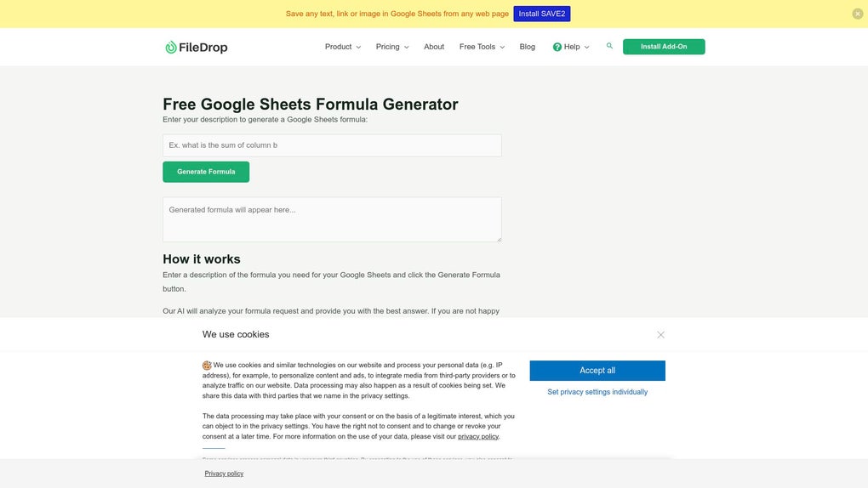Image resolution: width=868 pixels, height=488 pixels.
Task: Accept all cookies
Action: coord(597,371)
